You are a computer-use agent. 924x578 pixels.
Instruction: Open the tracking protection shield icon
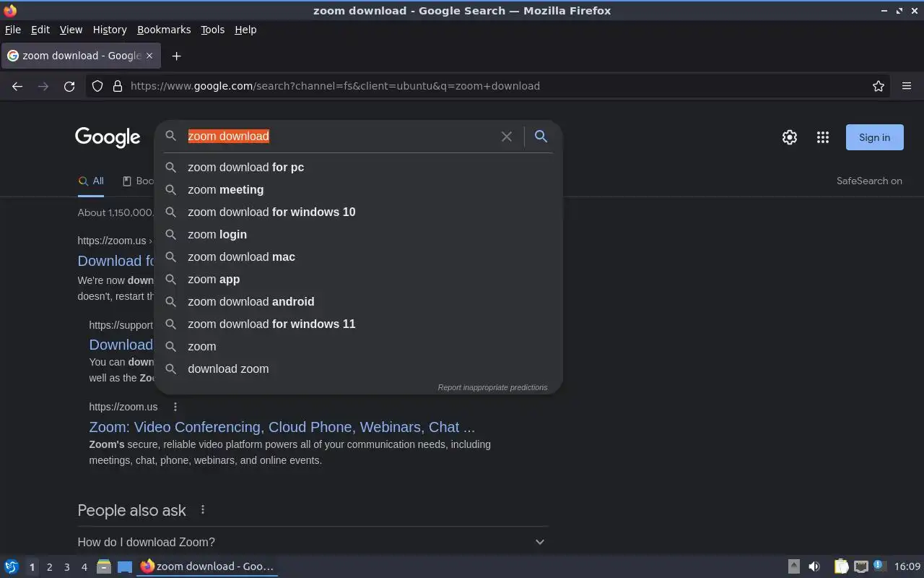(98, 86)
